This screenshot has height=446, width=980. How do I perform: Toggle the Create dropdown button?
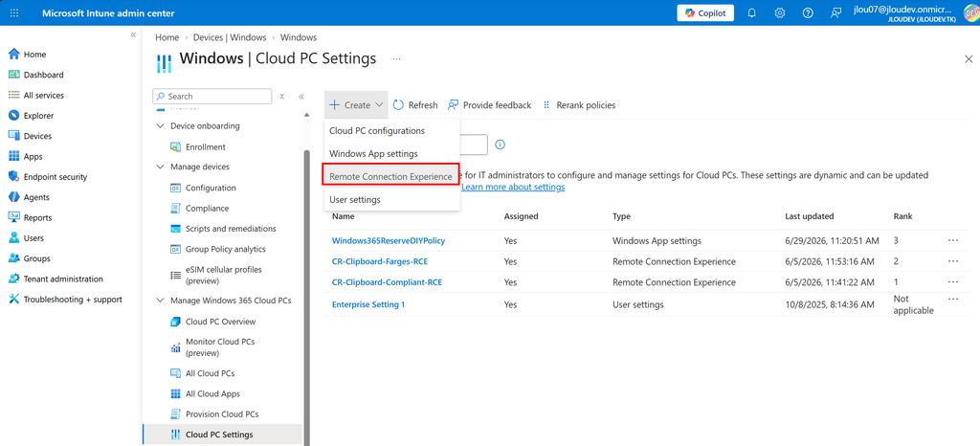point(356,105)
